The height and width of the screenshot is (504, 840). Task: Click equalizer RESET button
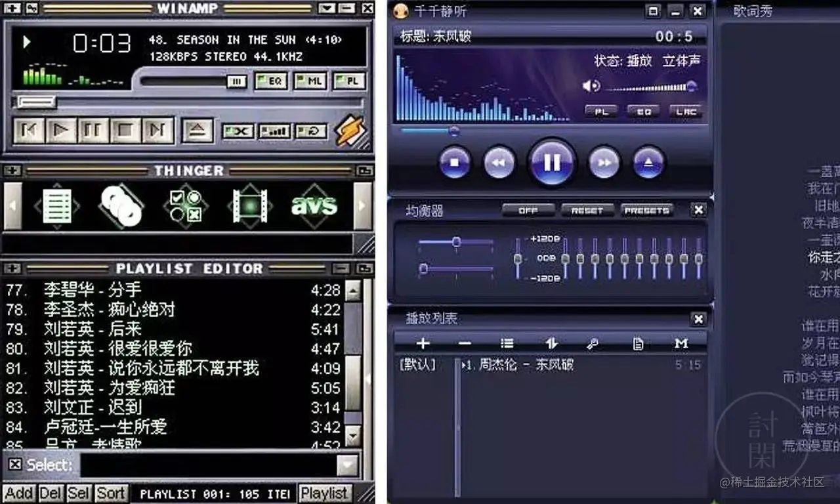coord(587,211)
